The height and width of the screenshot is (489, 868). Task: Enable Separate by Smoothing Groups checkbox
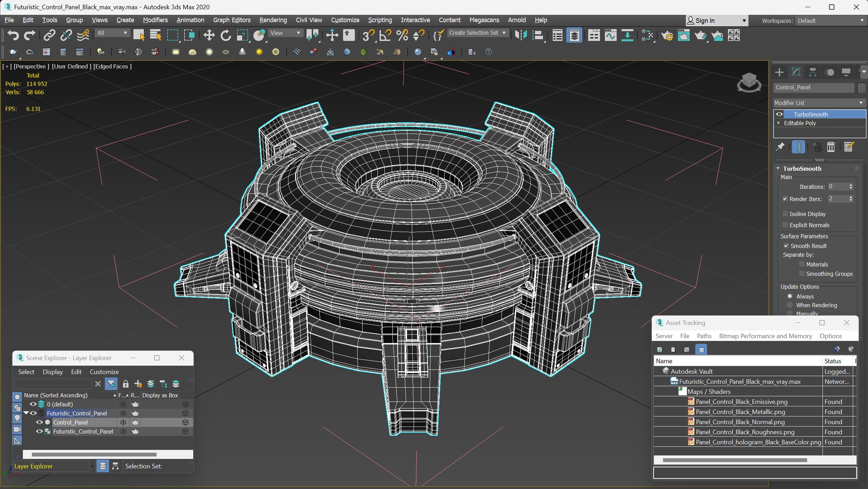pyautogui.click(x=802, y=274)
